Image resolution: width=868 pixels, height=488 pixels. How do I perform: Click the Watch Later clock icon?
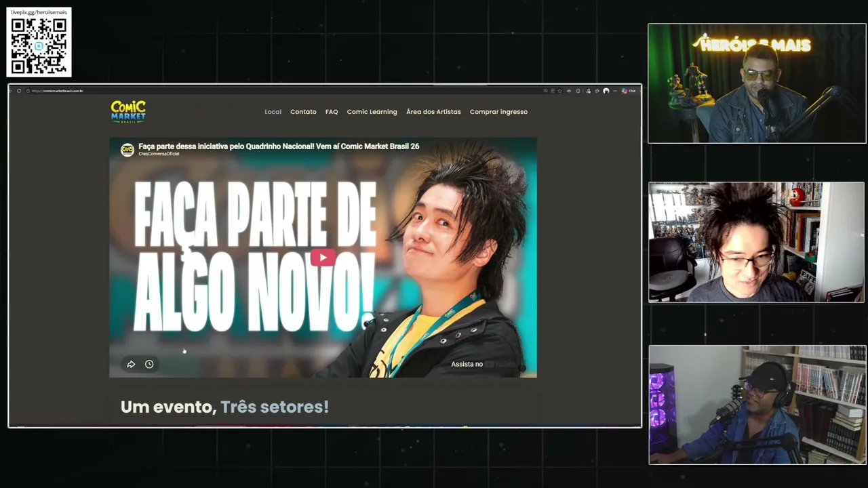coord(149,364)
